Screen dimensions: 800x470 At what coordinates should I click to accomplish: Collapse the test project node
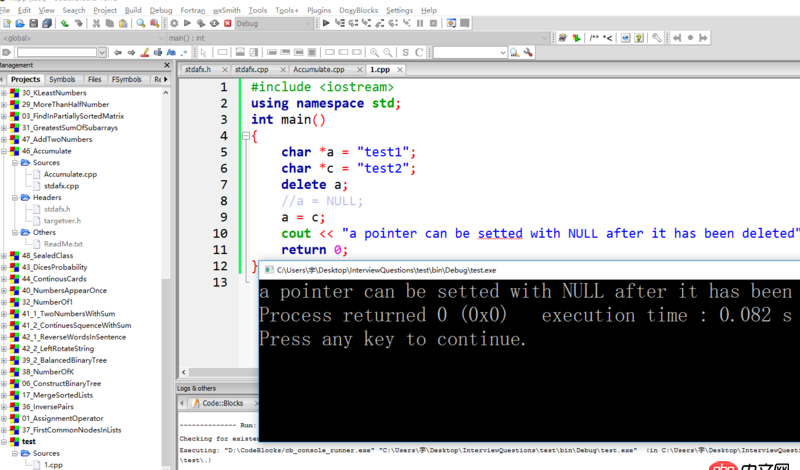pyautogui.click(x=4, y=441)
